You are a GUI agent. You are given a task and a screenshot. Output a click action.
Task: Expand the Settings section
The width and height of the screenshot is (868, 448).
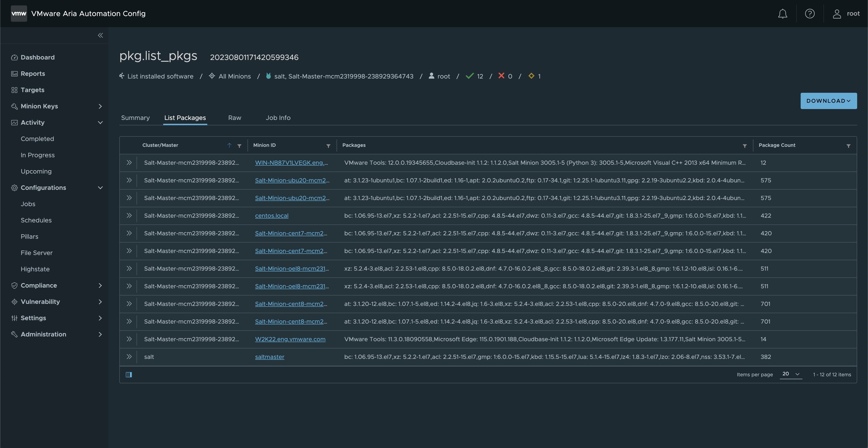click(100, 318)
